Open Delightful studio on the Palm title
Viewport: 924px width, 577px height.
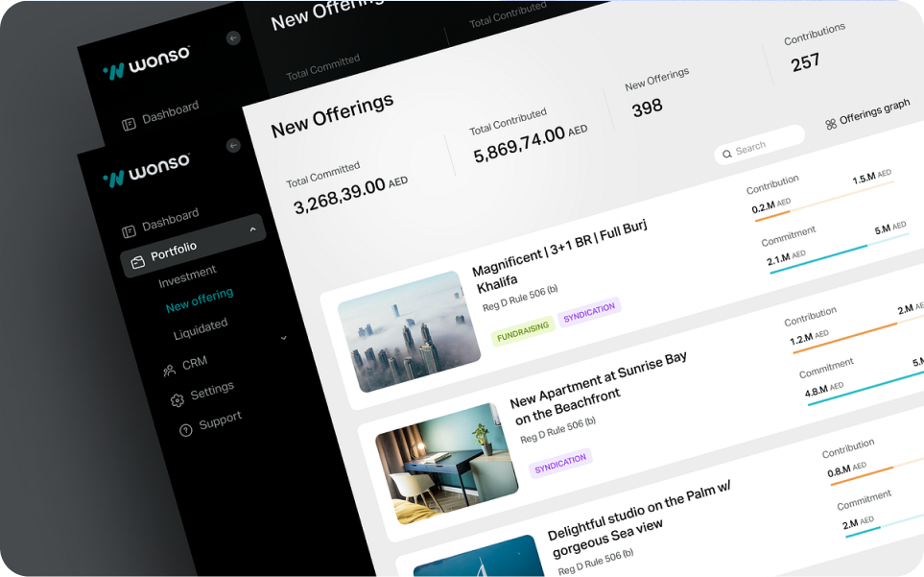(639, 518)
